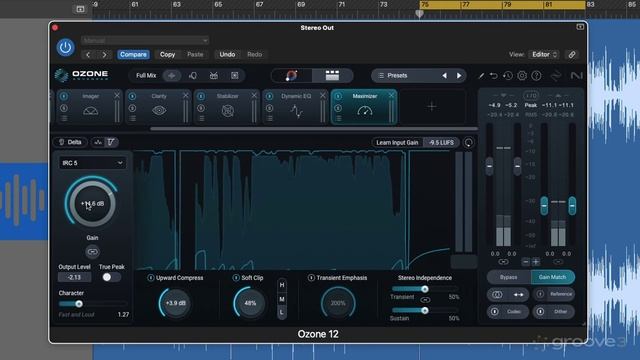Image resolution: width=640 pixels, height=360 pixels.
Task: Select Soft Clip H setting
Action: coord(282,285)
